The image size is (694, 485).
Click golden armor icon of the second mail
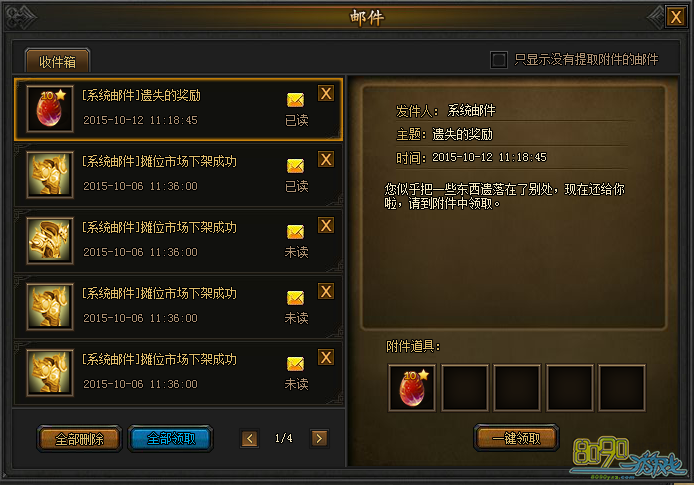(x=50, y=175)
